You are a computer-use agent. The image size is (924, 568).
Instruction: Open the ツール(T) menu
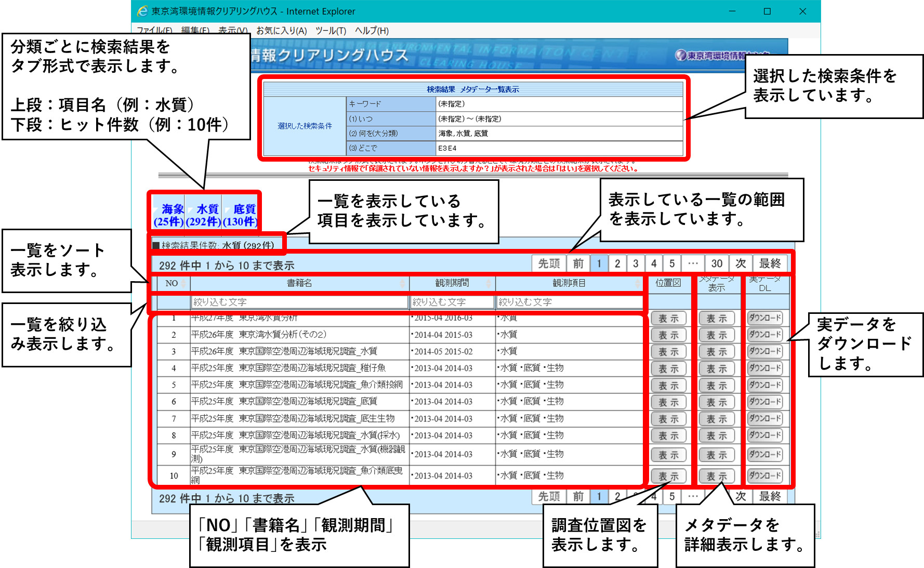pos(331,31)
